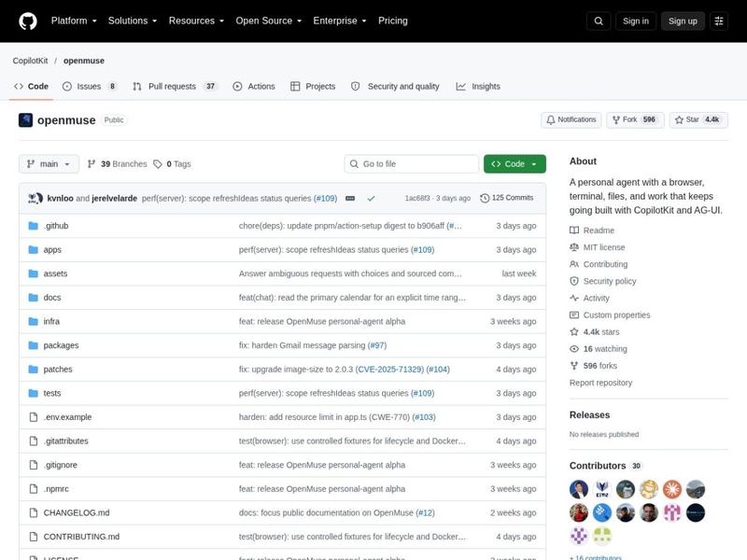Star the openmuse repository

coord(698,119)
